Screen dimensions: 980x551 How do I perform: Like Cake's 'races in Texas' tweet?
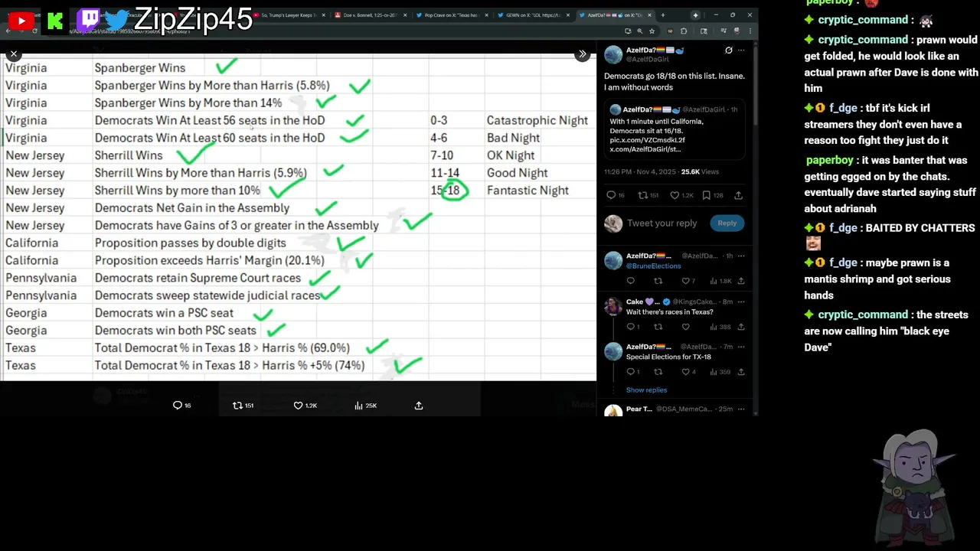[685, 327]
